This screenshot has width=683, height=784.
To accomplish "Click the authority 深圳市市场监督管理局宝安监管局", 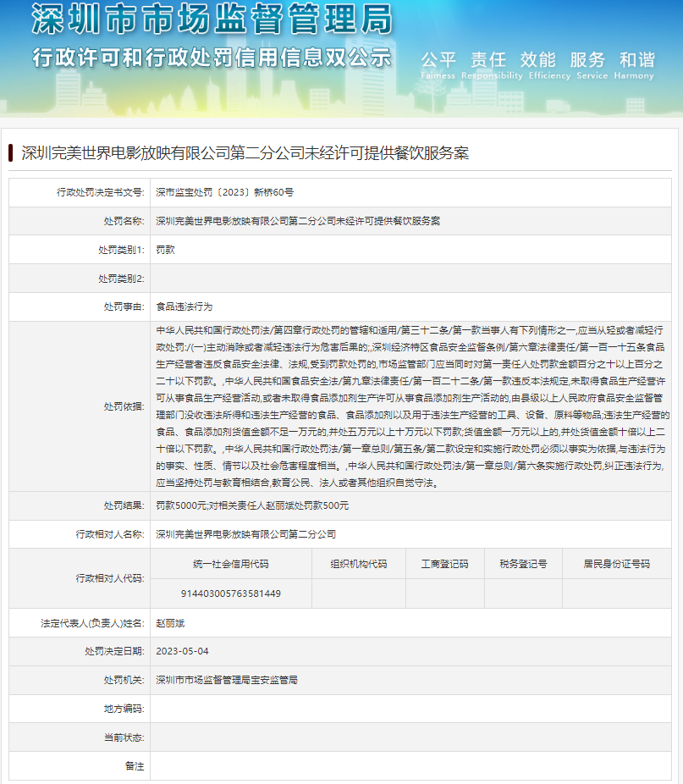I will pyautogui.click(x=227, y=680).
